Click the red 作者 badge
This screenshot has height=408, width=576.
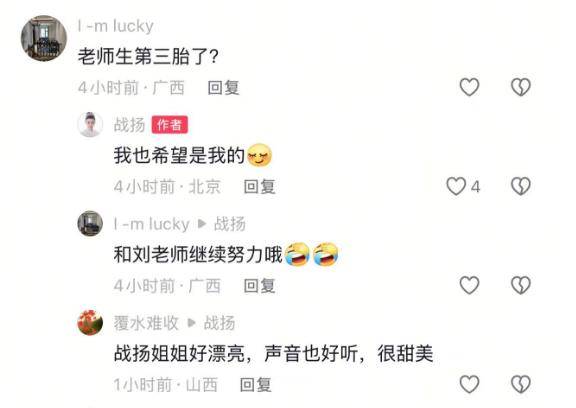(170, 125)
